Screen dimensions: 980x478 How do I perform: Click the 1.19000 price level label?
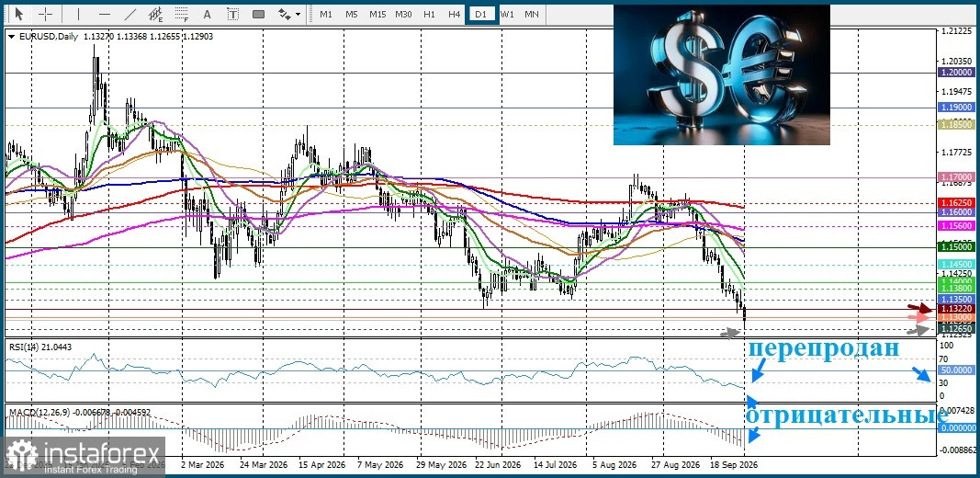coord(957,108)
